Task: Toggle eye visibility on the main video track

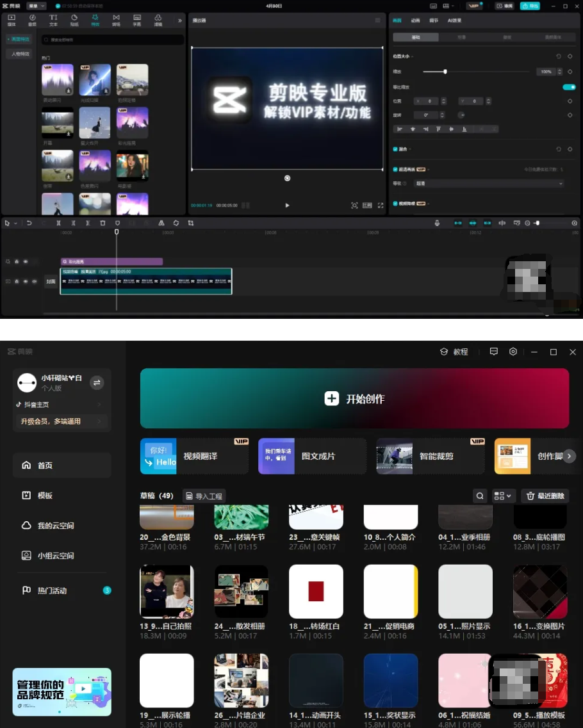Action: tap(26, 281)
